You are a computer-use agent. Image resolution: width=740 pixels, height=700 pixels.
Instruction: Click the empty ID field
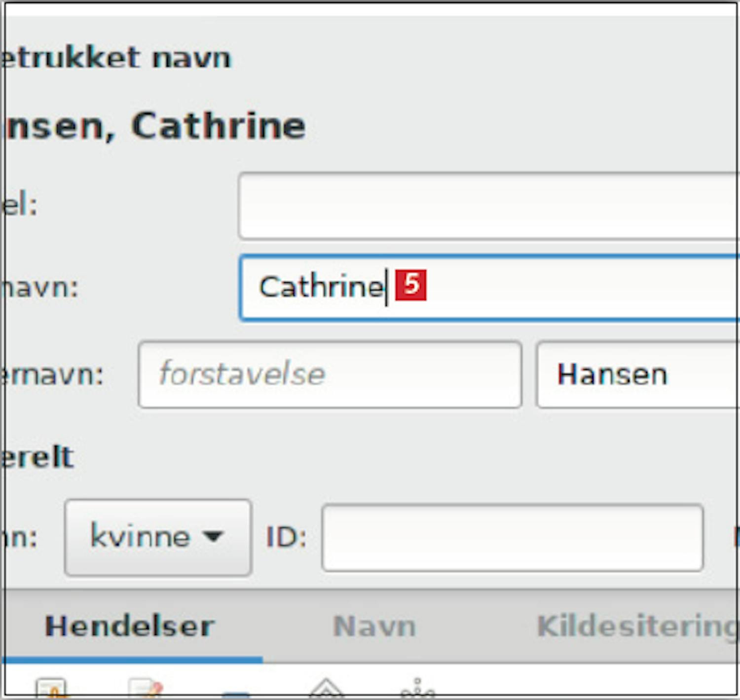[x=512, y=537]
